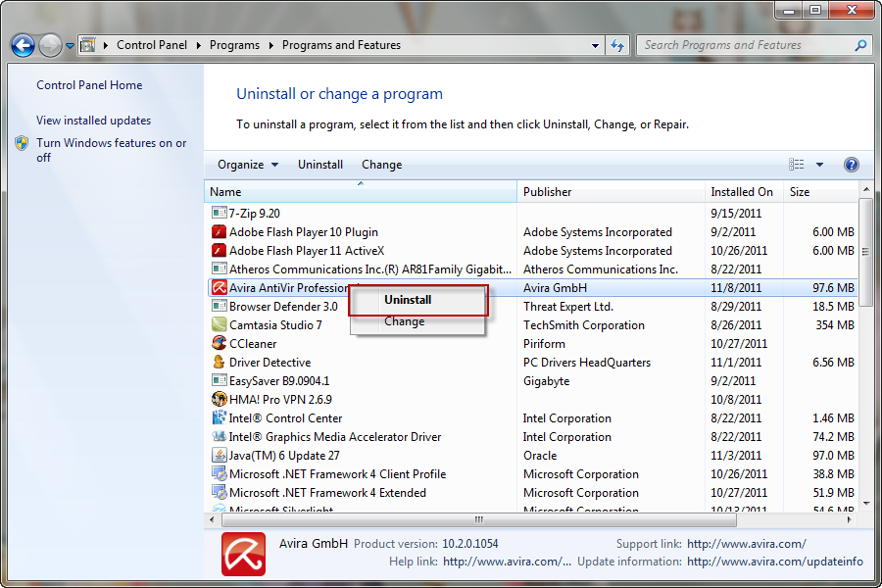Open the Avira help link
This screenshot has width=882, height=588.
coord(507,562)
